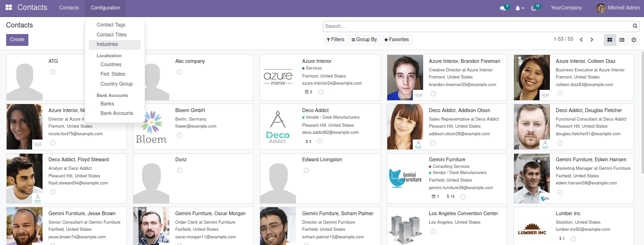Viewport: 644px width, 245px height.
Task: Open the Bank Accounts menu link
Action: pos(116,114)
